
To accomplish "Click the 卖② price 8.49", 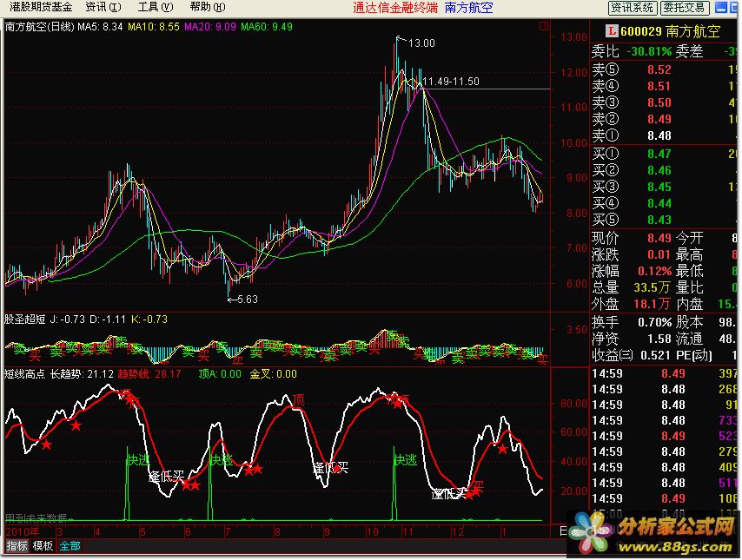I will (x=659, y=119).
